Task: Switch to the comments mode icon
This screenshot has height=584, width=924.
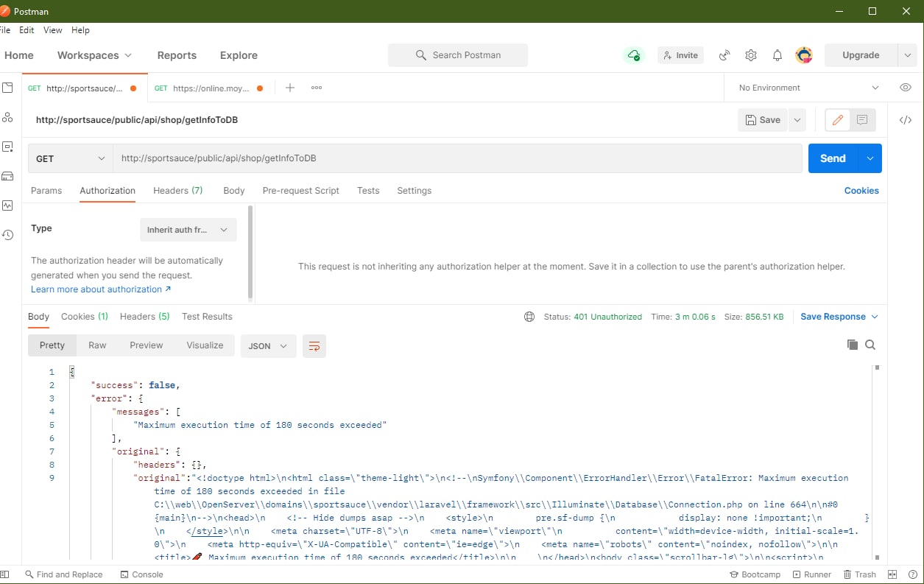Action: pyautogui.click(x=863, y=120)
